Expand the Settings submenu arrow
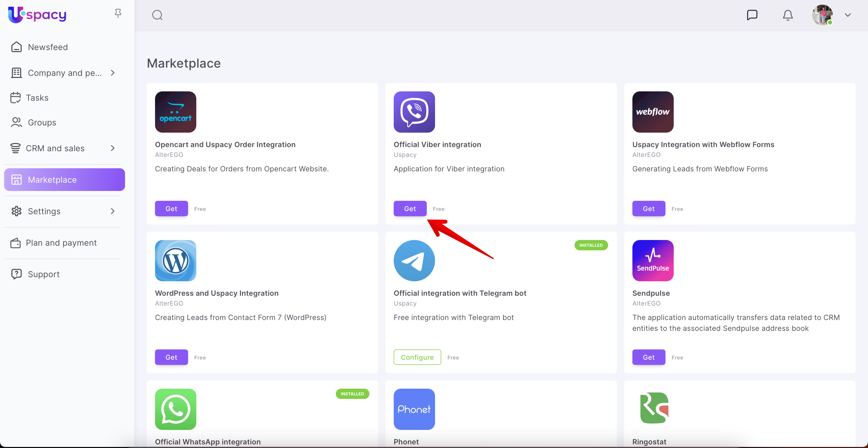Image resolution: width=868 pixels, height=448 pixels. tap(113, 211)
